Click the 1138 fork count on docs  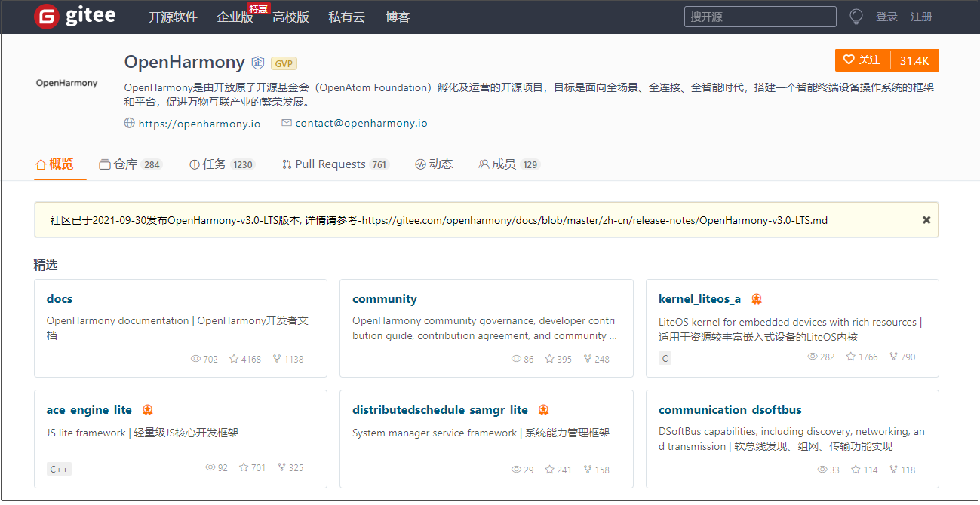(x=293, y=360)
